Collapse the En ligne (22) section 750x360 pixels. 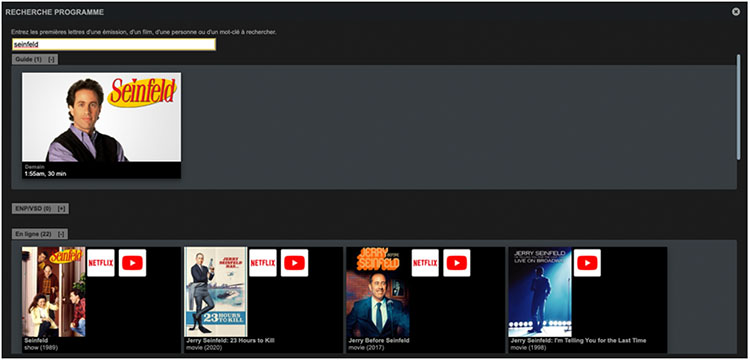click(61, 234)
